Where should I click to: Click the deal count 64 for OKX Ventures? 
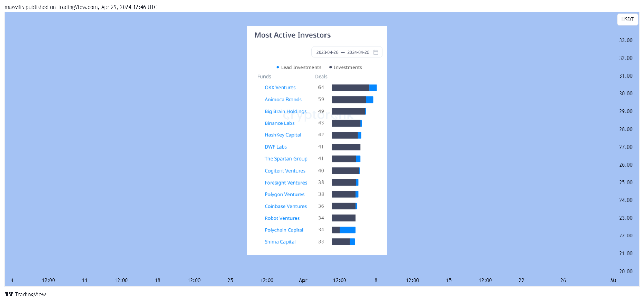(321, 88)
